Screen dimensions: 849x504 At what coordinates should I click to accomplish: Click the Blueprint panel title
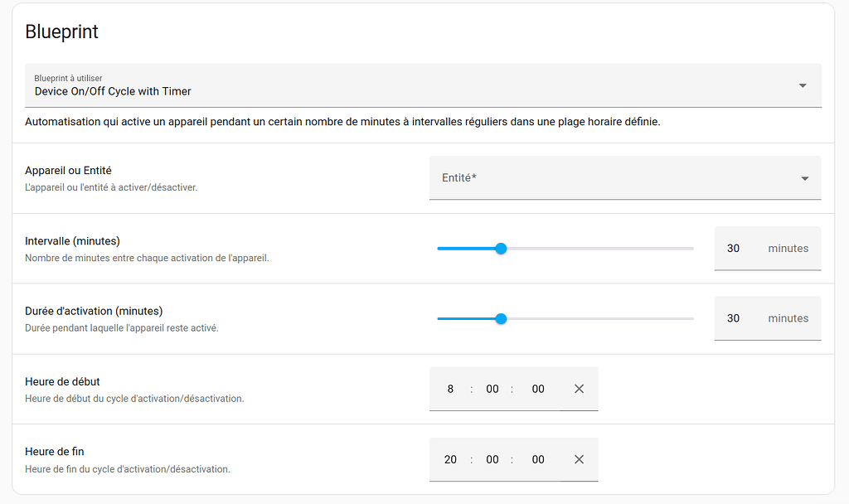[63, 31]
